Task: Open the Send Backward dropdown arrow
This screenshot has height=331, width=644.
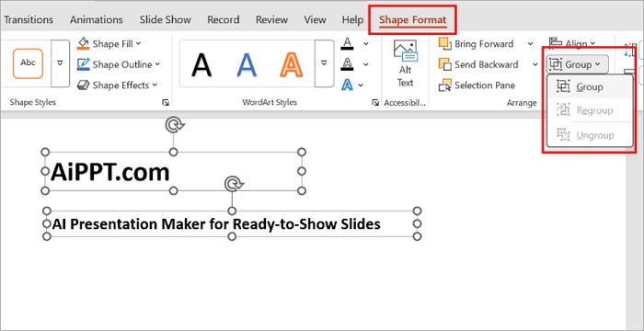Action: (535, 64)
